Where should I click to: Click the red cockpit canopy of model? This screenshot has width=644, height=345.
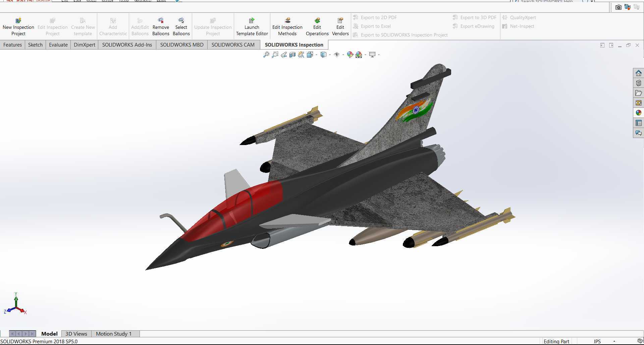pyautogui.click(x=235, y=211)
